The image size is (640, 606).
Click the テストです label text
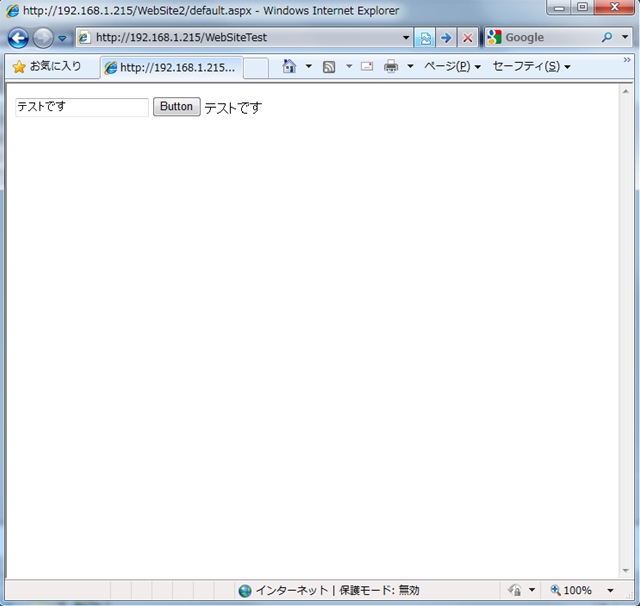[233, 108]
